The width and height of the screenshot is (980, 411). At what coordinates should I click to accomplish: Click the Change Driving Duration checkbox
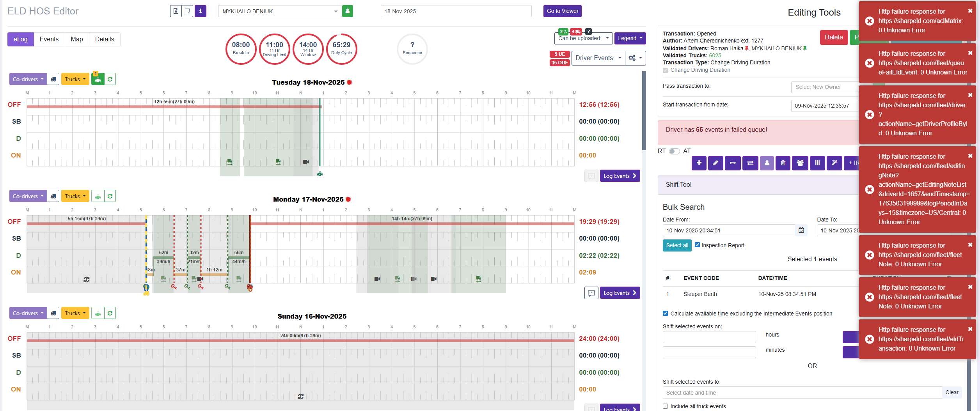click(x=665, y=70)
